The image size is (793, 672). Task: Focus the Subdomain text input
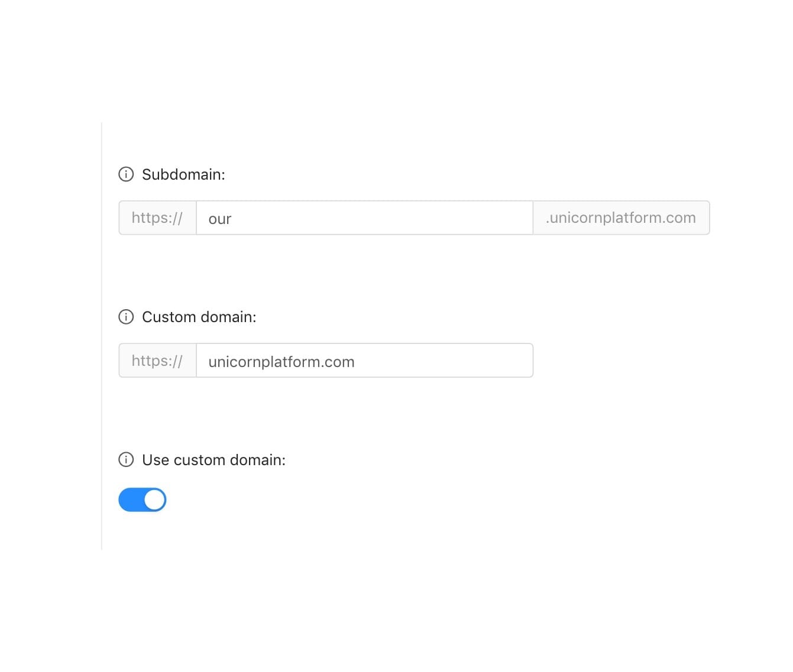coord(364,218)
